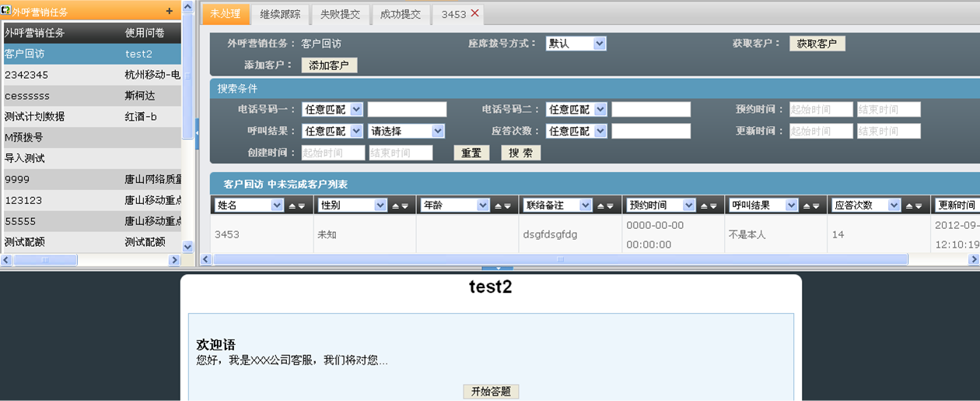The image size is (980, 401).
Task: Click the 搜 索 button
Action: point(520,153)
